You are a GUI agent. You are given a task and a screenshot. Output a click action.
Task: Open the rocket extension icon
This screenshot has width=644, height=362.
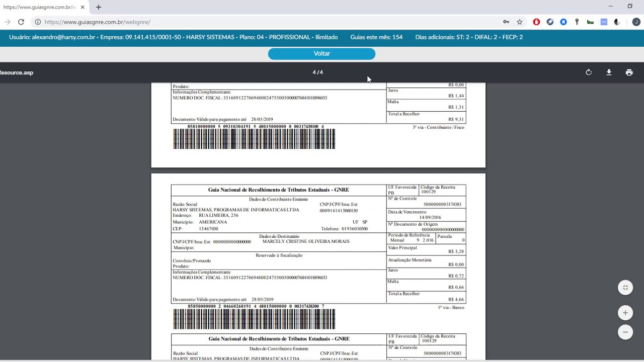pyautogui.click(x=550, y=22)
